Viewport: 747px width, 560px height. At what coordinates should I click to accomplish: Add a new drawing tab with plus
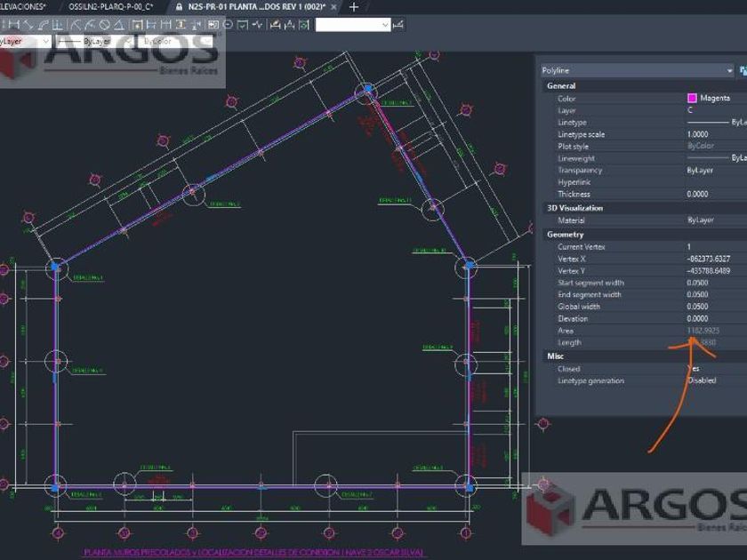pos(353,6)
